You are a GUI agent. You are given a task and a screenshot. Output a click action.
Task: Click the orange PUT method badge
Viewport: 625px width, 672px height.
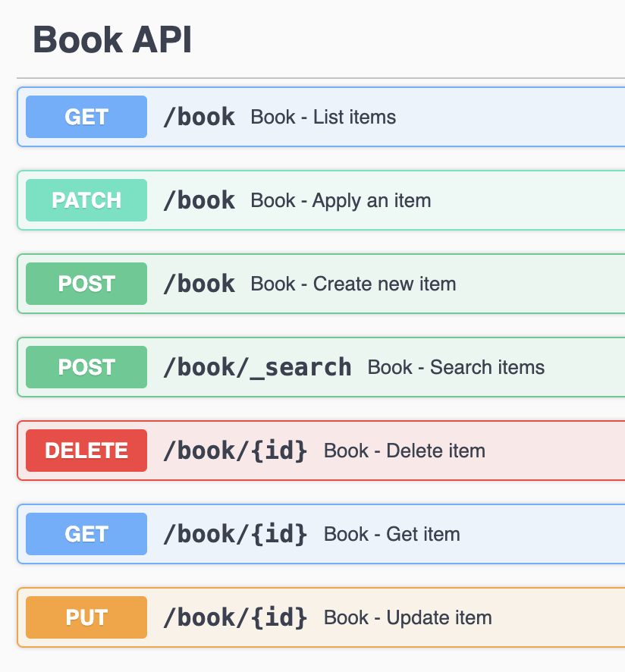(86, 617)
